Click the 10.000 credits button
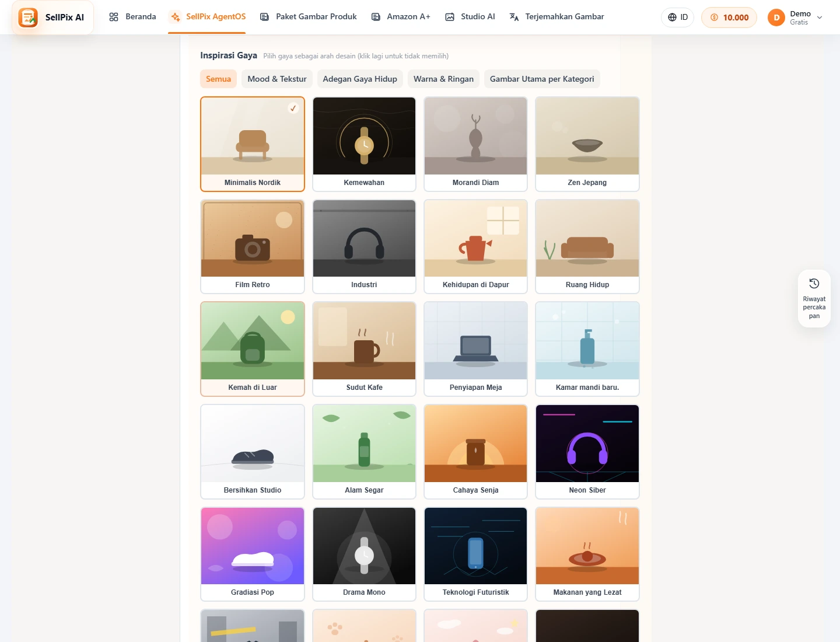The height and width of the screenshot is (642, 840). pos(729,18)
